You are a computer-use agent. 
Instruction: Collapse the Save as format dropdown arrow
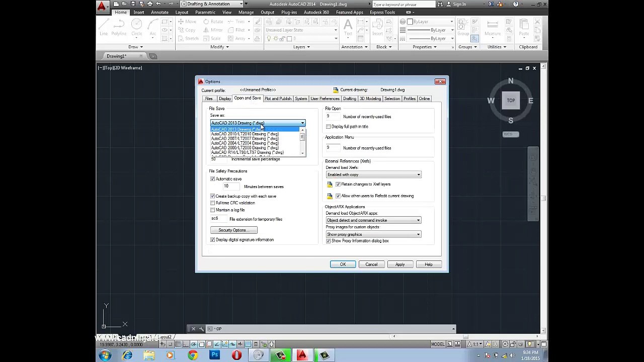(302, 123)
